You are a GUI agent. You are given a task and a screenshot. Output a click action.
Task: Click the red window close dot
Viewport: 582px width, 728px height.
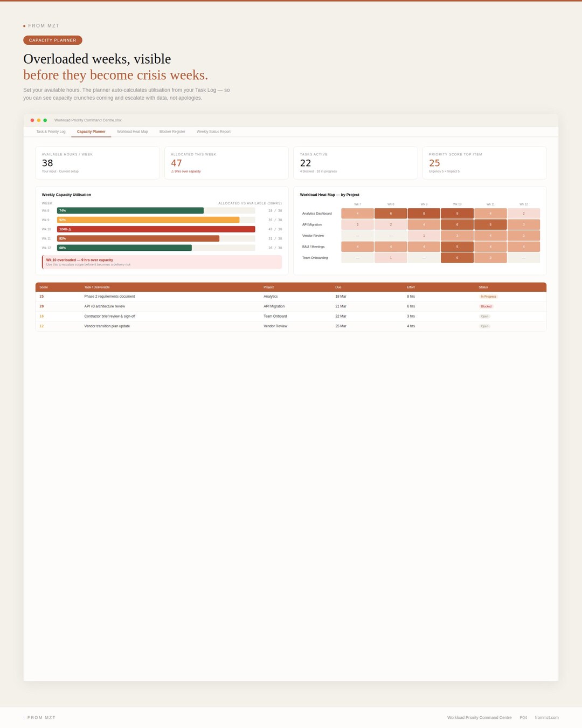(32, 120)
